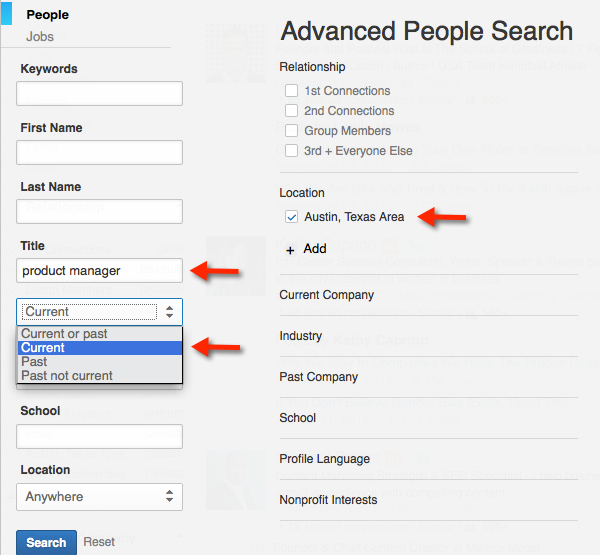Tick the 3rd + Everyone Else checkbox
The image size is (600, 555).
292,151
